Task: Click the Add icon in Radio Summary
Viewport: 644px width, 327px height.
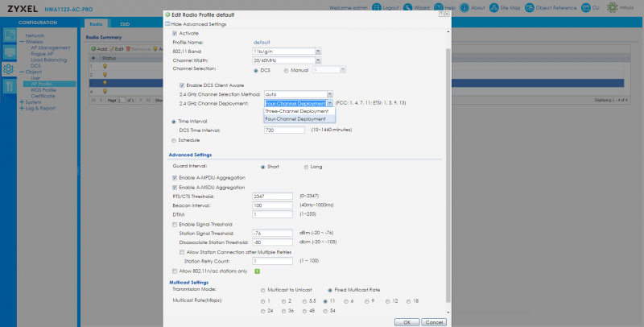Action: 93,49
